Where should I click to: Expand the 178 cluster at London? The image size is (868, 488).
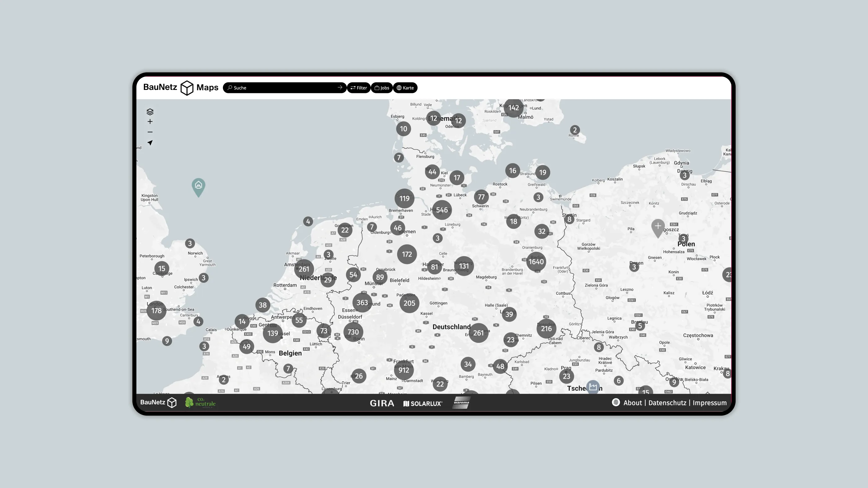(156, 310)
